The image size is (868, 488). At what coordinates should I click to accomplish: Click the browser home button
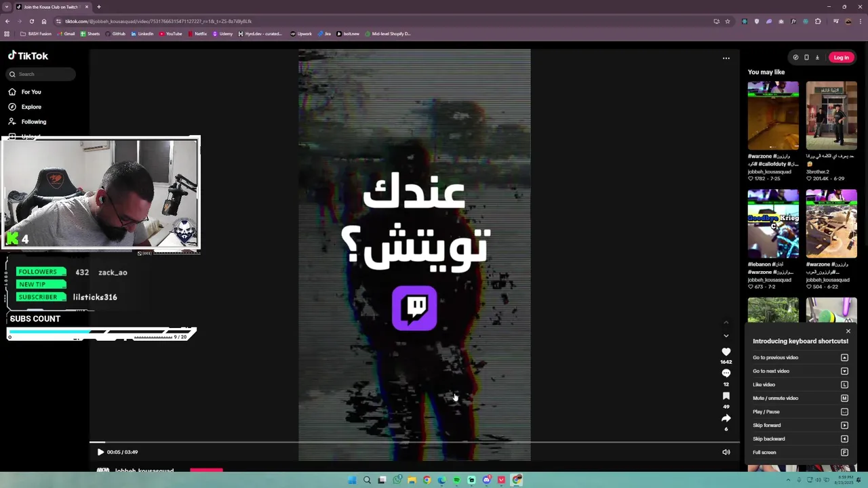(44, 21)
